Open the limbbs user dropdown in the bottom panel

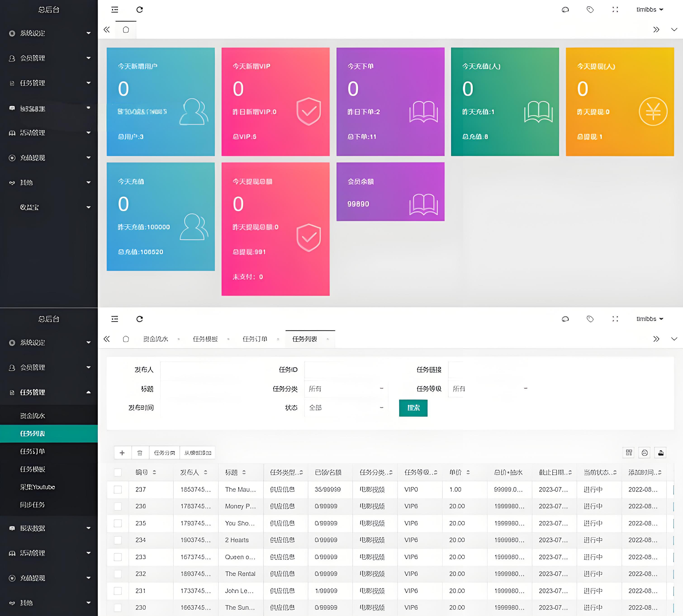coord(650,319)
